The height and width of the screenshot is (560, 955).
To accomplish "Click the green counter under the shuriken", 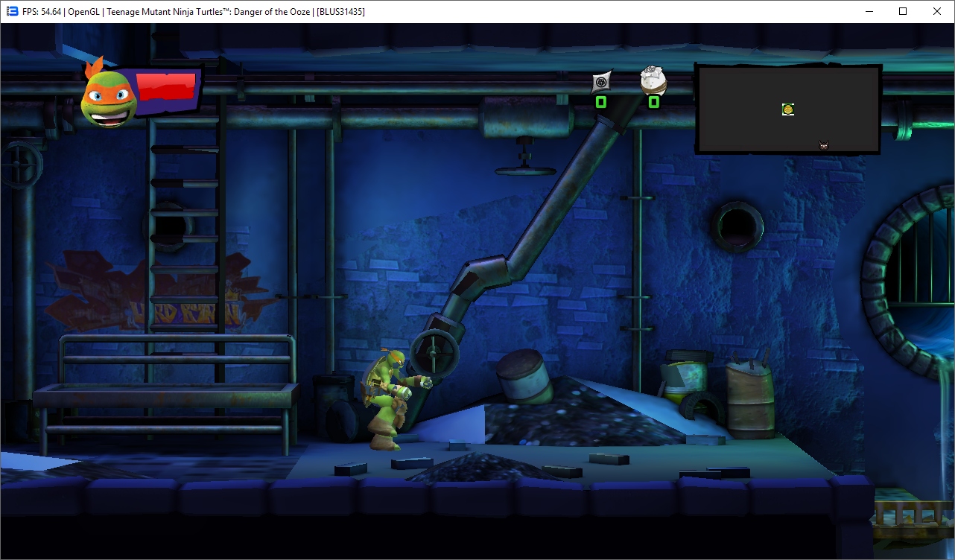I will [x=601, y=102].
